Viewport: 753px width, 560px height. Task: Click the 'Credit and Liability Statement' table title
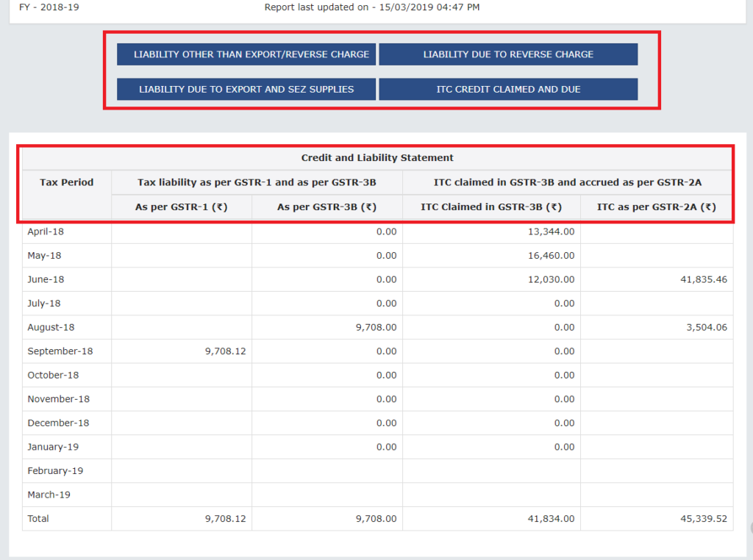click(x=377, y=158)
